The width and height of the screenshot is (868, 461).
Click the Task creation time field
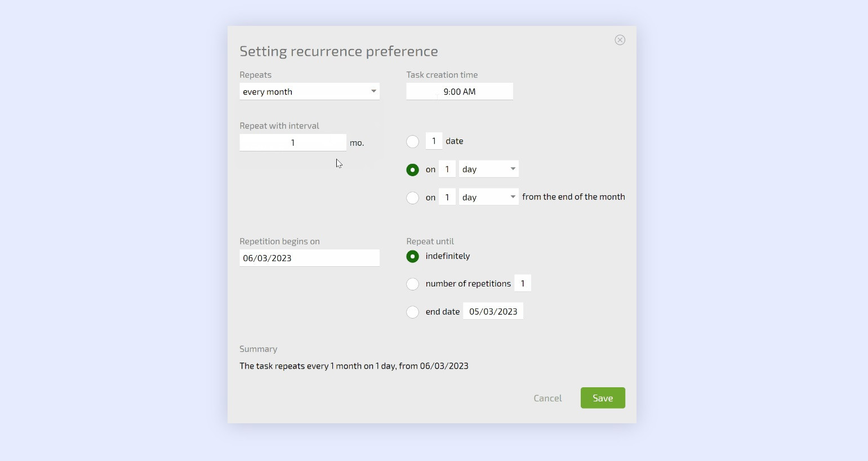pos(459,92)
